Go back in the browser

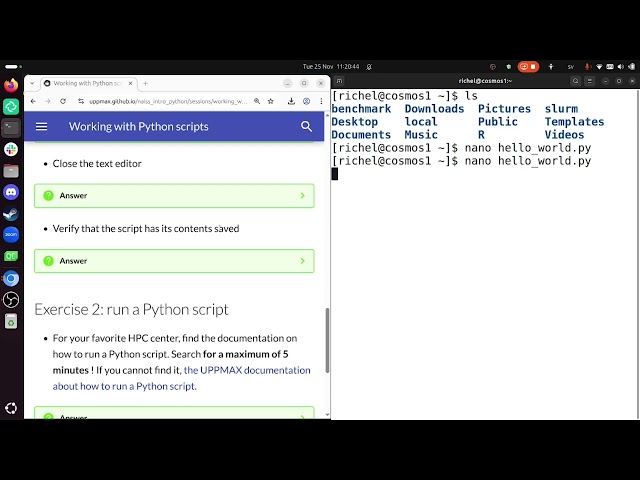[33, 101]
